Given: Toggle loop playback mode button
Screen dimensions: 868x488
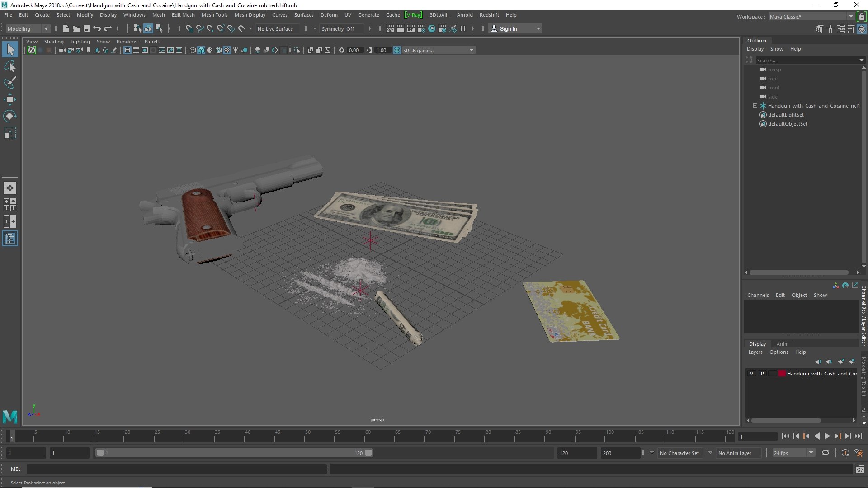Looking at the screenshot, I should click(826, 453).
